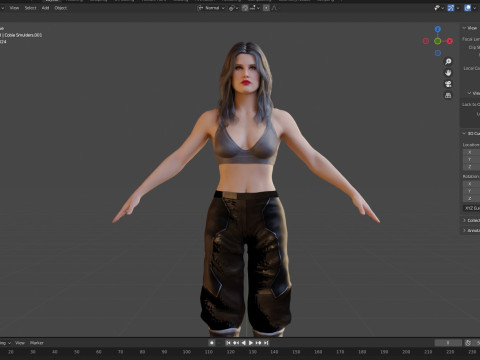Play animation in reverse
Viewport: 480px width, 360px height.
pyautogui.click(x=243, y=343)
